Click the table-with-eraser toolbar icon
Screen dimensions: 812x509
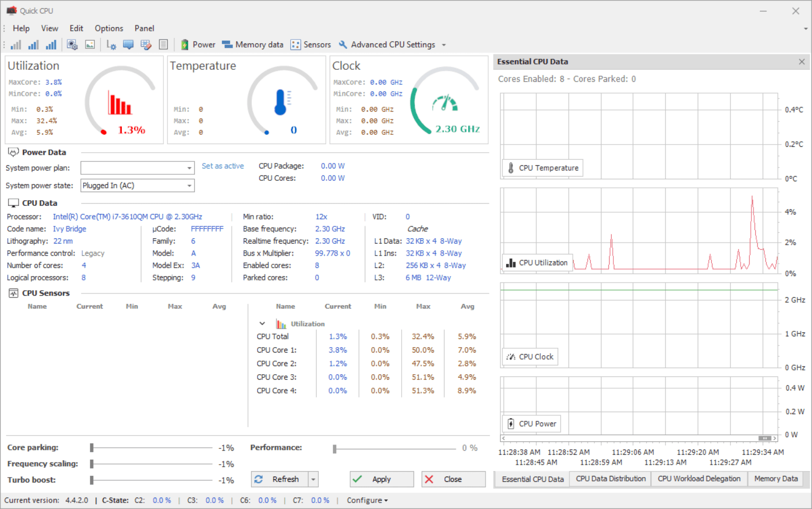tap(146, 45)
